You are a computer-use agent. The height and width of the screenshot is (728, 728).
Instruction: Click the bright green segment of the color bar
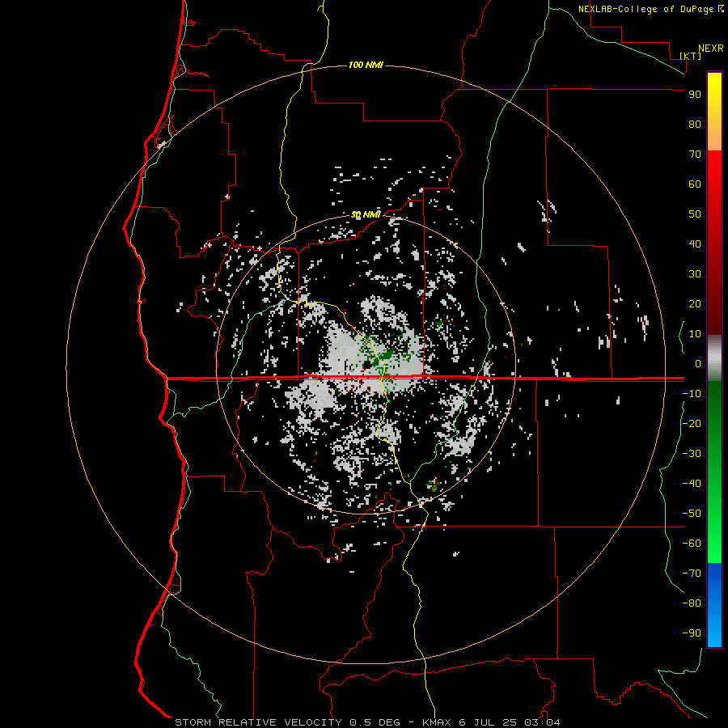tap(714, 472)
